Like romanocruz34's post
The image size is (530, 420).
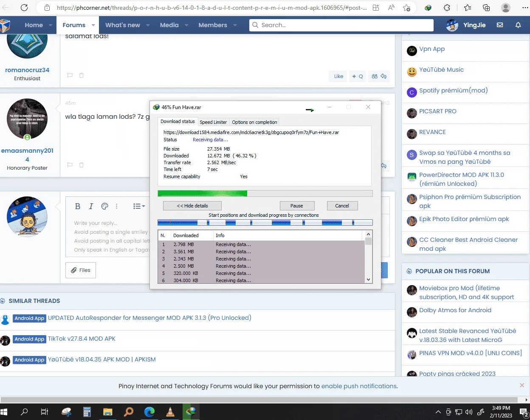pyautogui.click(x=338, y=76)
